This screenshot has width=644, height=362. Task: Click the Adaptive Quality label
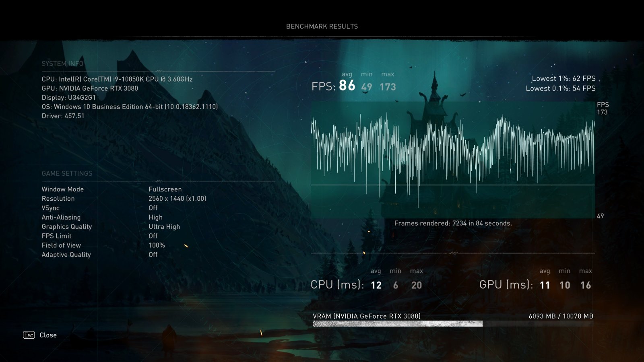click(66, 255)
